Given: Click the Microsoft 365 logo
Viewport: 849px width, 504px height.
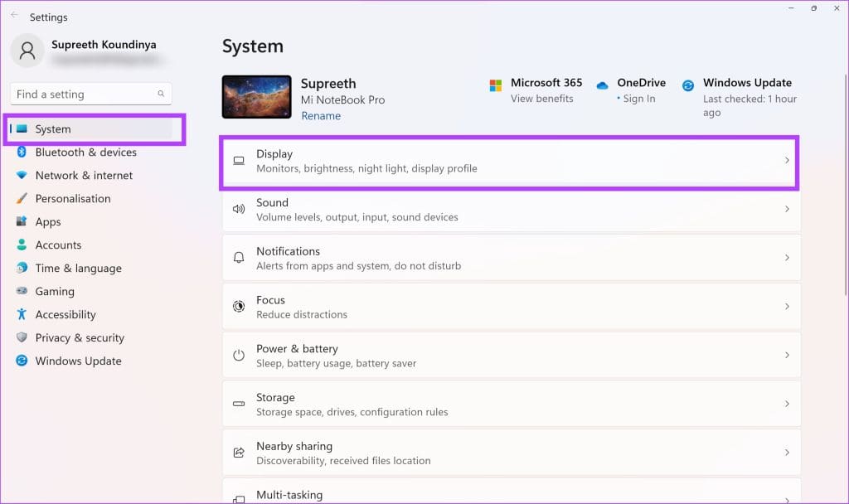Looking at the screenshot, I should point(497,84).
